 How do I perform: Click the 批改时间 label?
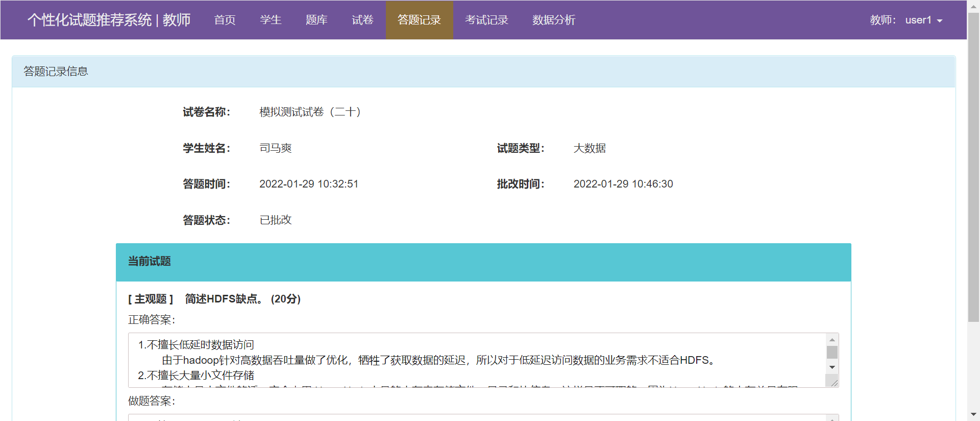point(521,184)
